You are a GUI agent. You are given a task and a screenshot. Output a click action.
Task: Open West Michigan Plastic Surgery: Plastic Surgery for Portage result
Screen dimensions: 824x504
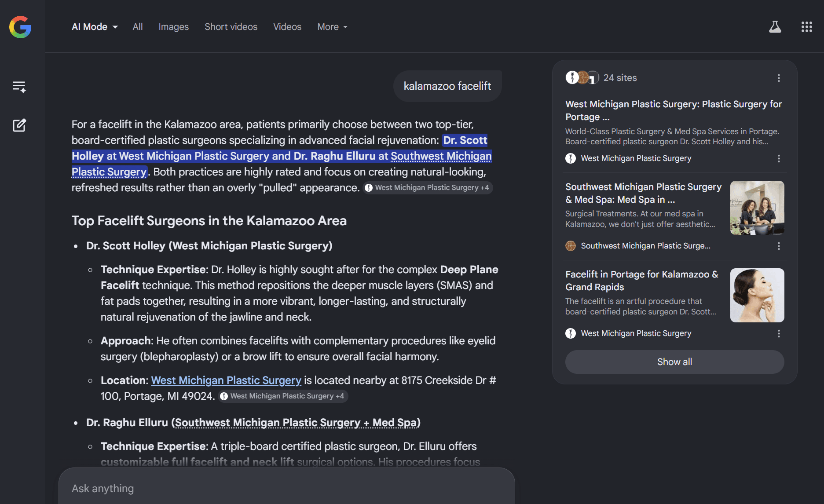point(674,110)
